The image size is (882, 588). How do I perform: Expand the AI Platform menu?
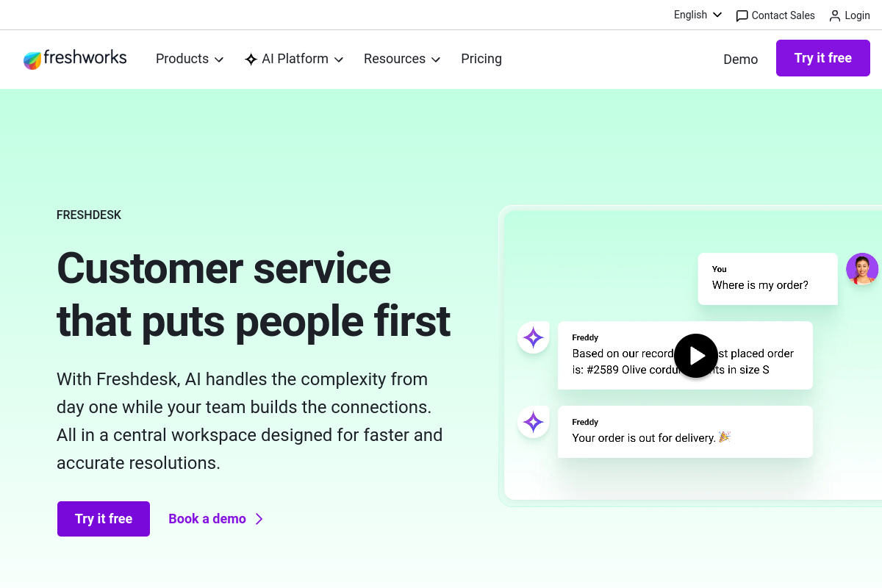point(294,59)
